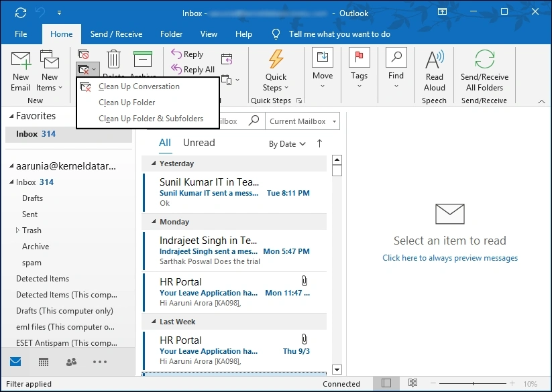This screenshot has width=552, height=392.
Task: Reverse sort order with up arrow
Action: tap(319, 143)
